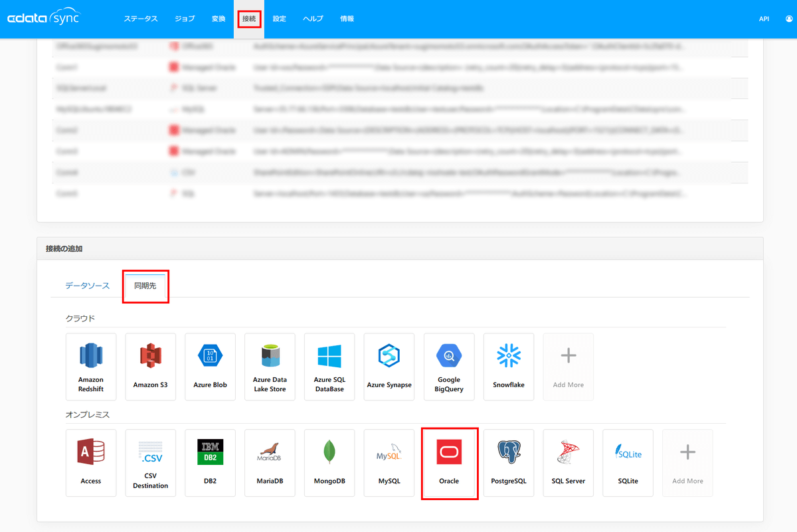
Task: Select the Oracle destination tile
Action: 450,463
